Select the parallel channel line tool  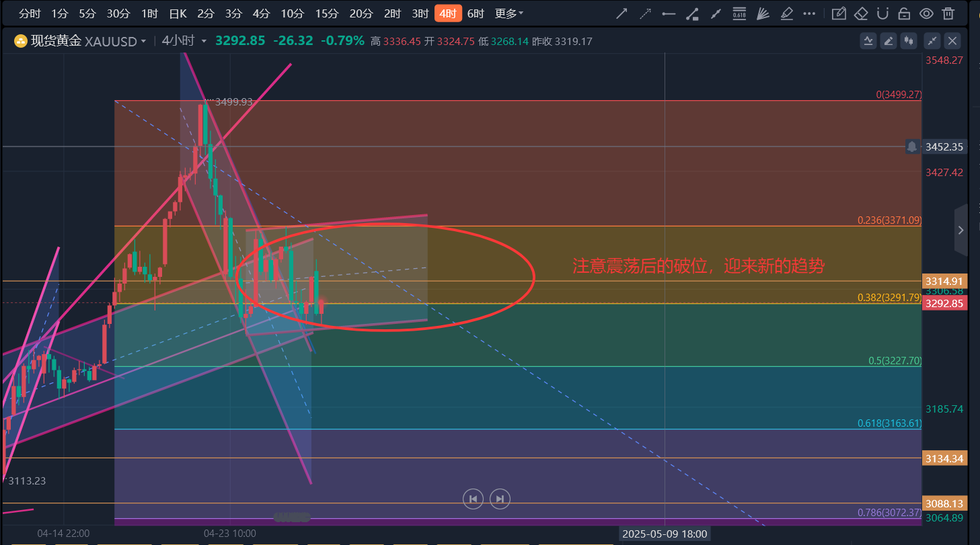pos(716,13)
